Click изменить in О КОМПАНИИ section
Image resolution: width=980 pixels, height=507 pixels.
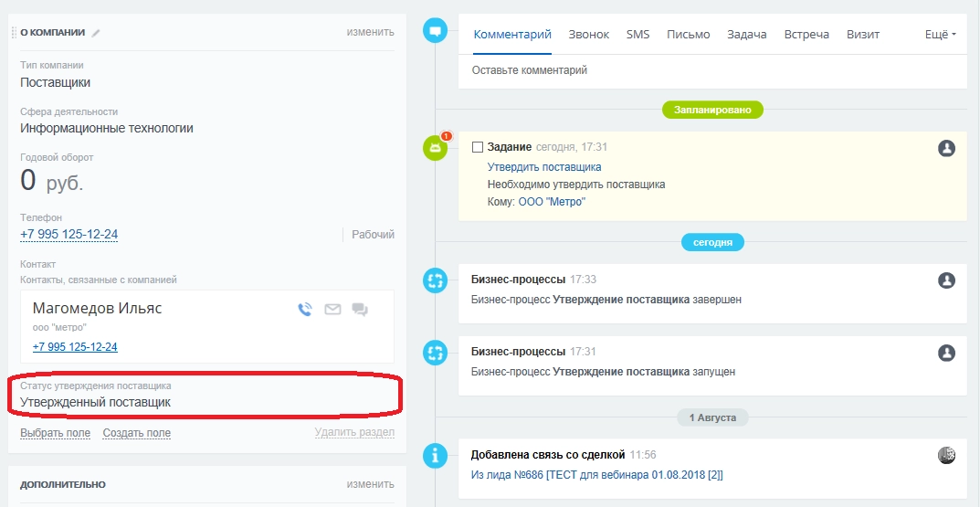click(x=371, y=32)
